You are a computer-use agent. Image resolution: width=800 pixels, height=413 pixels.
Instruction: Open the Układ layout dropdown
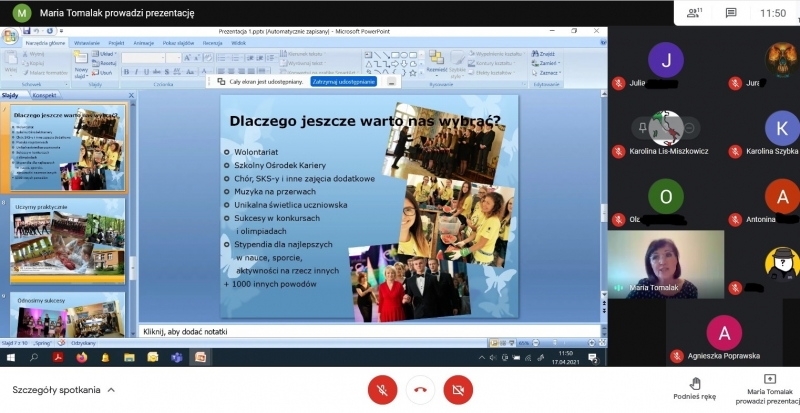[x=104, y=54]
